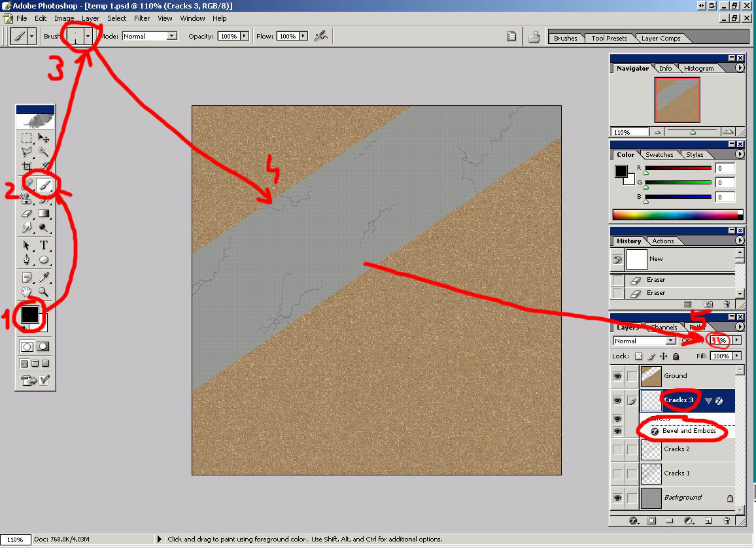Select the Hand tool
The image size is (756, 548).
pyautogui.click(x=27, y=292)
